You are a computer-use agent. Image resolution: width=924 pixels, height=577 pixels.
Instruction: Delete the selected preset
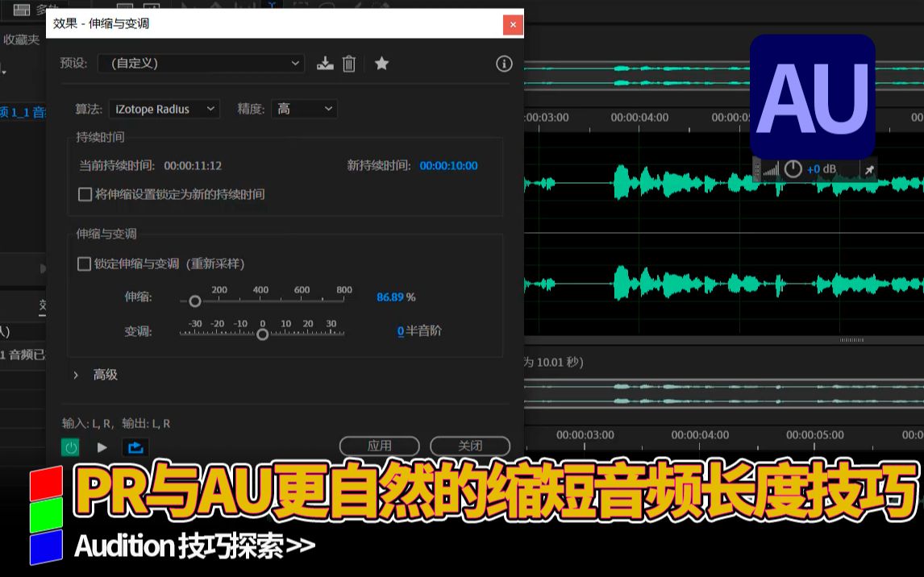point(348,63)
